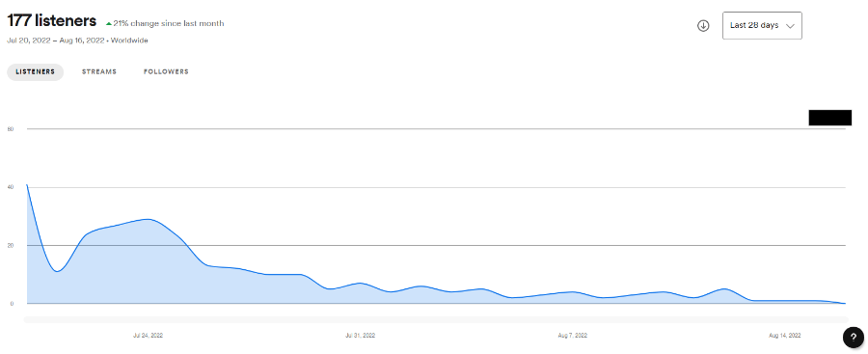
Task: Open the help question mark button
Action: [854, 337]
